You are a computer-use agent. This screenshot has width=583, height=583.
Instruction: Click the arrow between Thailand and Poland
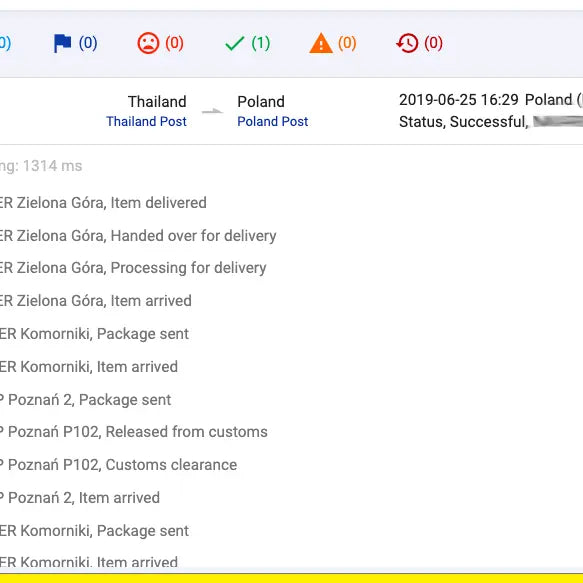[x=212, y=111]
